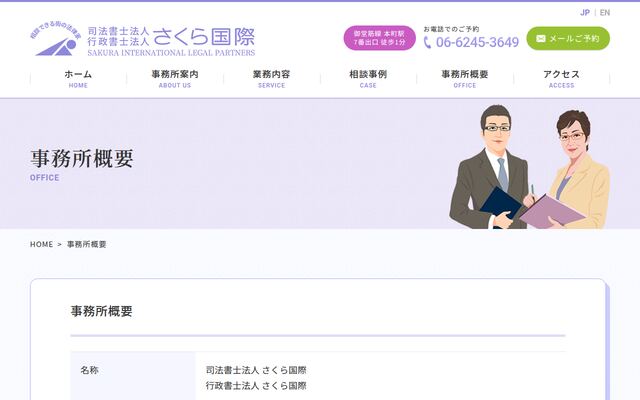The height and width of the screenshot is (400, 640).
Task: Open the メールご予約 reservation button
Action: 568,38
